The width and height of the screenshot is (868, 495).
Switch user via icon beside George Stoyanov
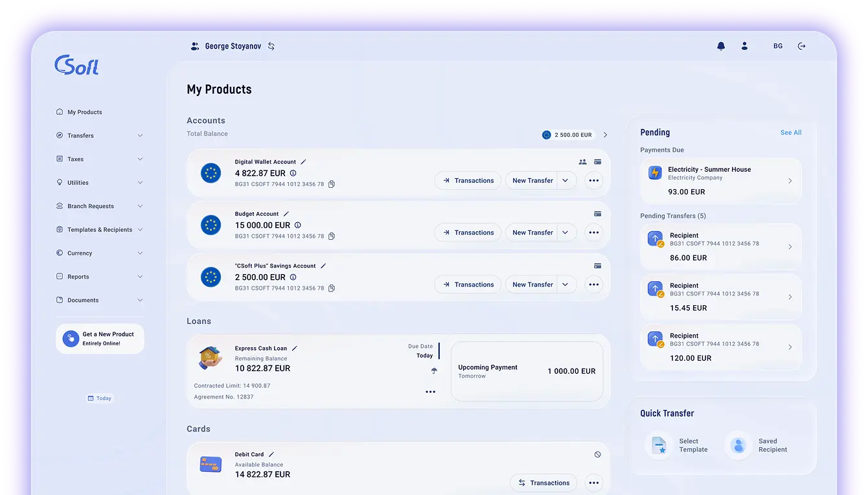click(271, 46)
